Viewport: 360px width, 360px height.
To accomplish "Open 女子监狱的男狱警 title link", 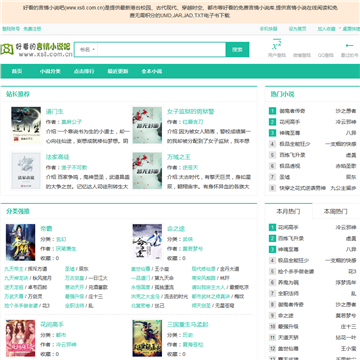I will point(191,111).
